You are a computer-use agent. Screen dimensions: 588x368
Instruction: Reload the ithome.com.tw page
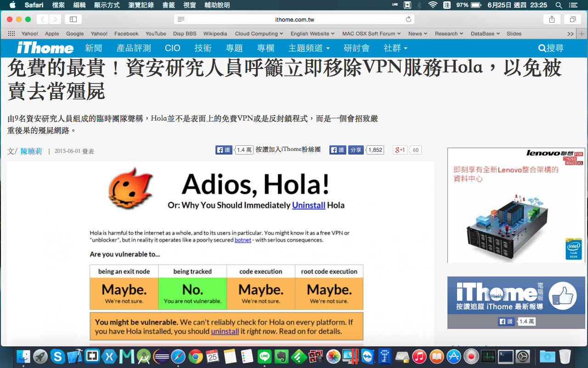coord(408,19)
